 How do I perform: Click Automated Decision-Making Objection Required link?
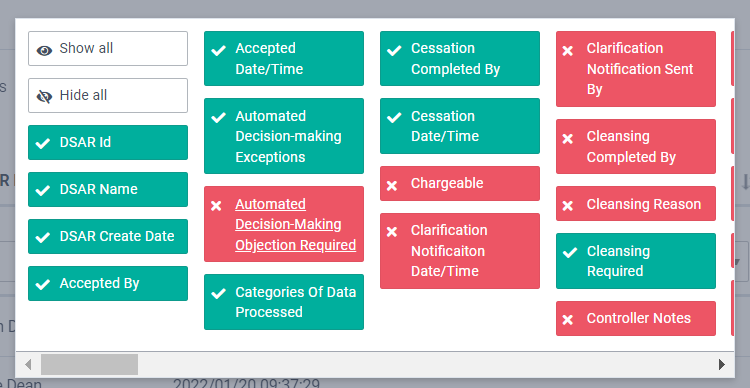tap(296, 224)
